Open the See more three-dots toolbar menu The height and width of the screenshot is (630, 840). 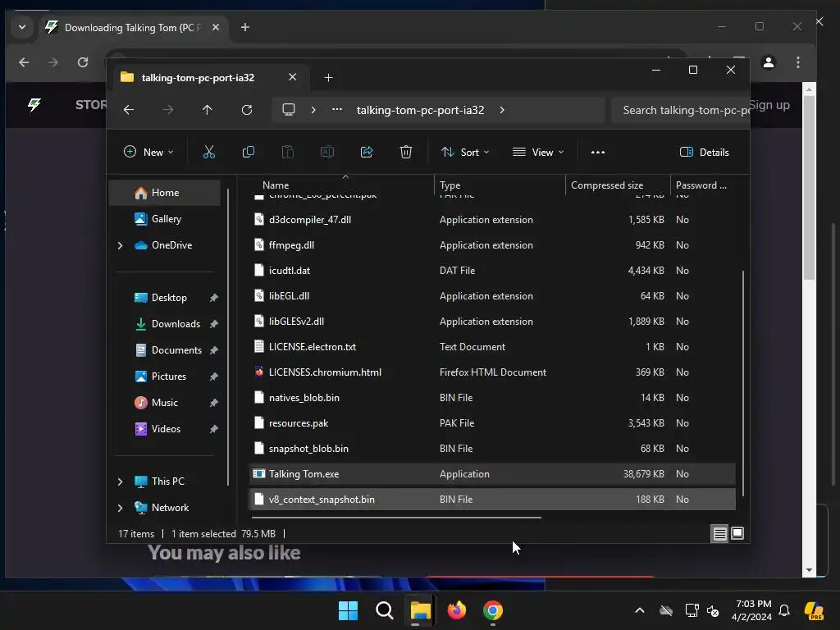click(x=598, y=152)
